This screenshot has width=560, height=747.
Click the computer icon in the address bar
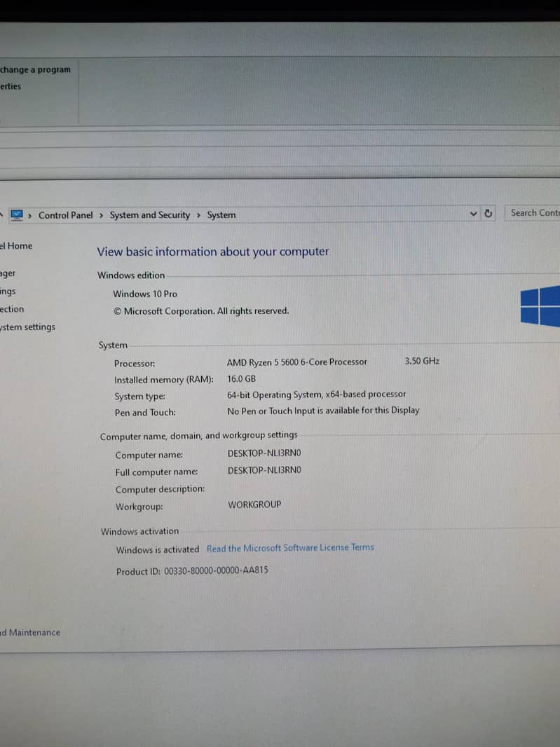point(17,215)
